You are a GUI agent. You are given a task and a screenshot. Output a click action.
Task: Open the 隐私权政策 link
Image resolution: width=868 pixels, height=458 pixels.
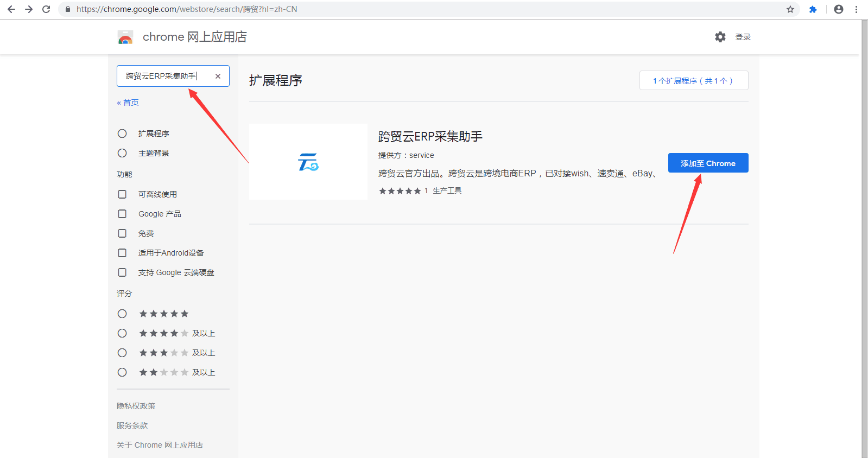click(136, 406)
